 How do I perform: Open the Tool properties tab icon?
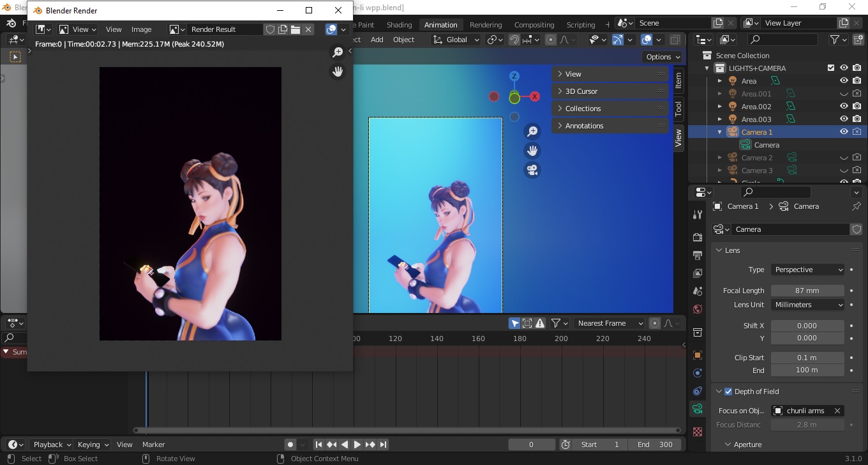click(698, 215)
